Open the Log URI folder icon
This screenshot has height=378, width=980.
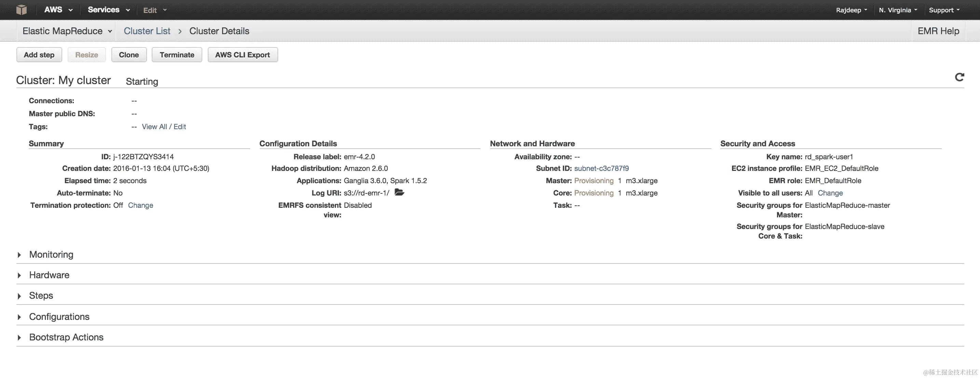click(399, 192)
